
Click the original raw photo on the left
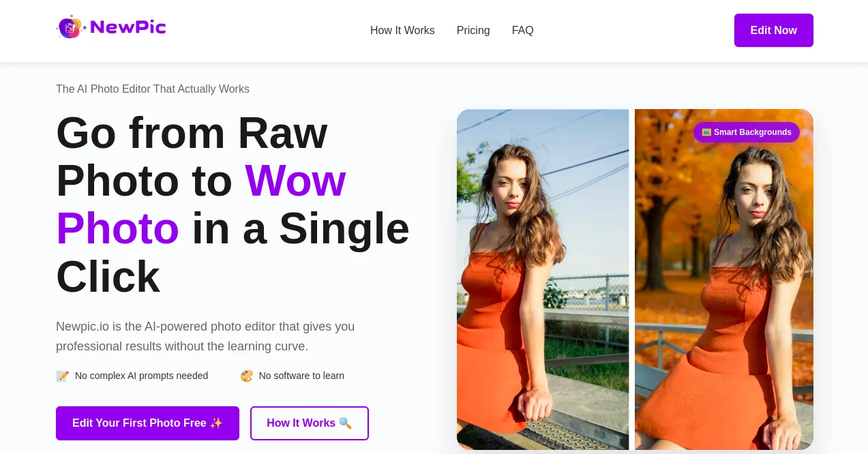pyautogui.click(x=543, y=279)
